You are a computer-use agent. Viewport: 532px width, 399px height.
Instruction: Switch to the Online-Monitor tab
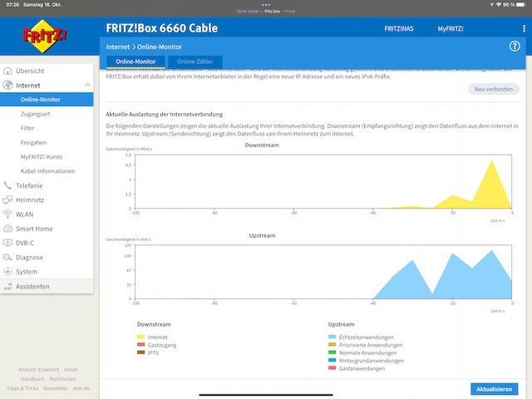click(x=135, y=62)
